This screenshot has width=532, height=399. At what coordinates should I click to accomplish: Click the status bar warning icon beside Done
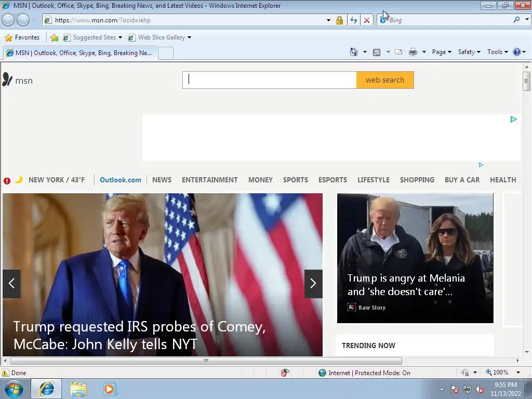[5, 373]
